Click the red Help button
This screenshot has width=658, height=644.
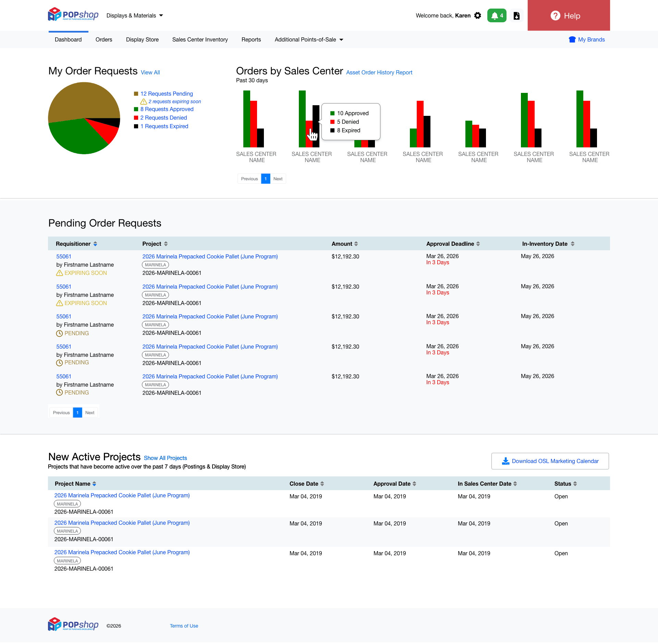point(569,15)
